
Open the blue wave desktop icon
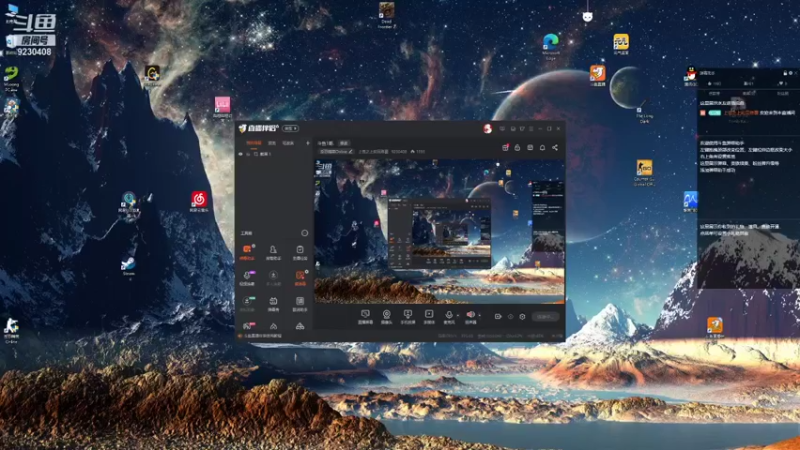click(690, 201)
